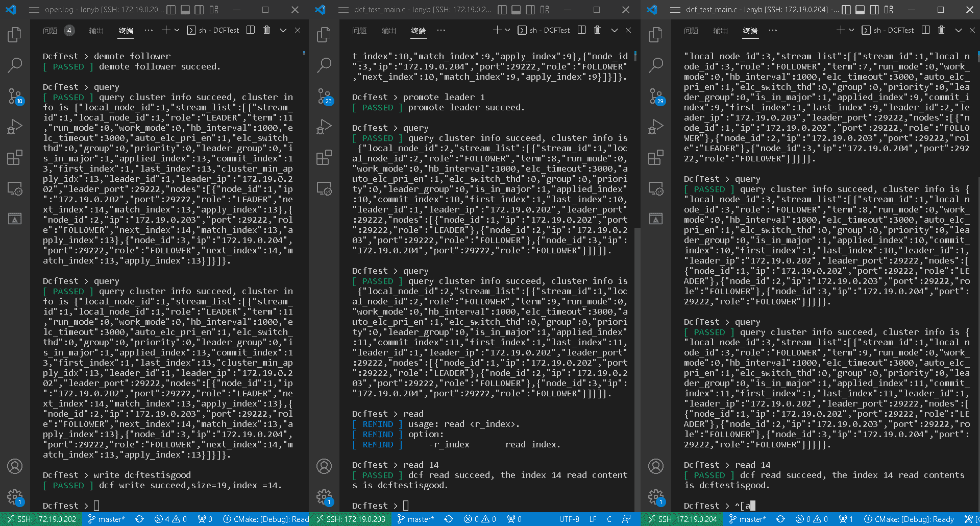Select sh - DCFTest terminal in 172.19.0.204 window

(888, 30)
